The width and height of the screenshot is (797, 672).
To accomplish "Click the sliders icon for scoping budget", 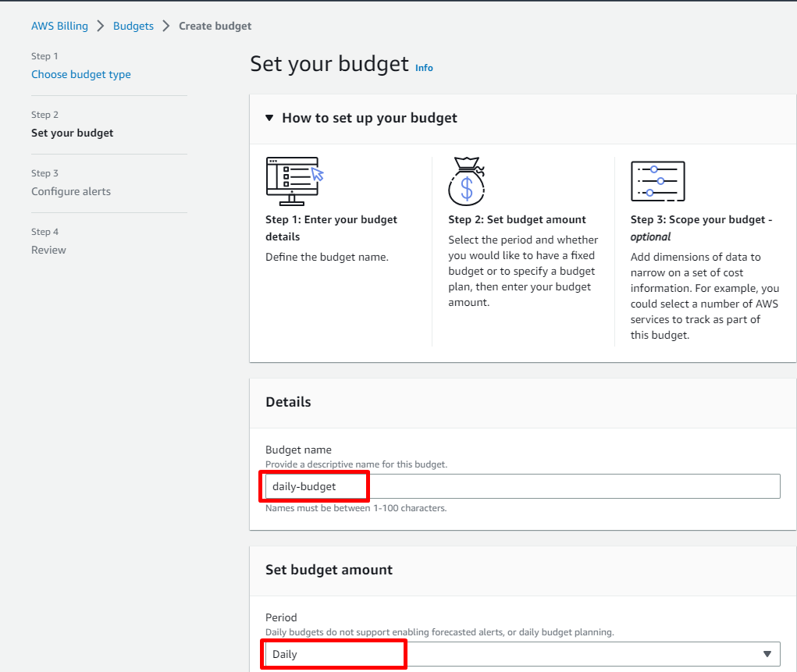I will pyautogui.click(x=657, y=181).
